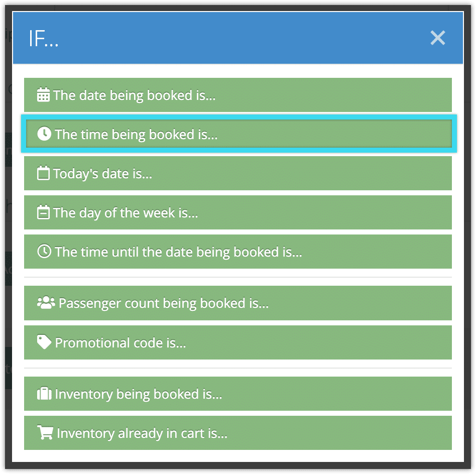Choose "Passenger count being booked is..."
Image resolution: width=476 pixels, height=474 pixels.
point(238,303)
